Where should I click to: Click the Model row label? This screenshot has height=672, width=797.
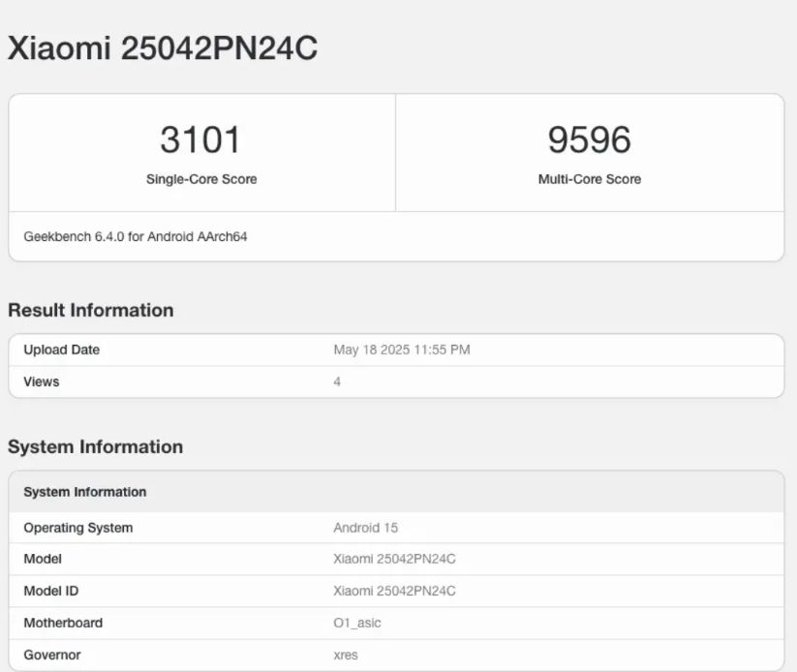tap(43, 559)
